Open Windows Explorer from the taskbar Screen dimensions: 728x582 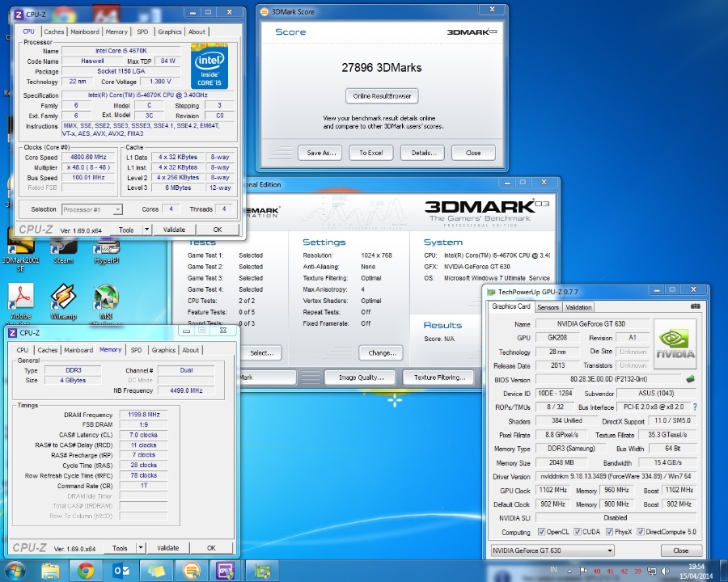(51, 571)
